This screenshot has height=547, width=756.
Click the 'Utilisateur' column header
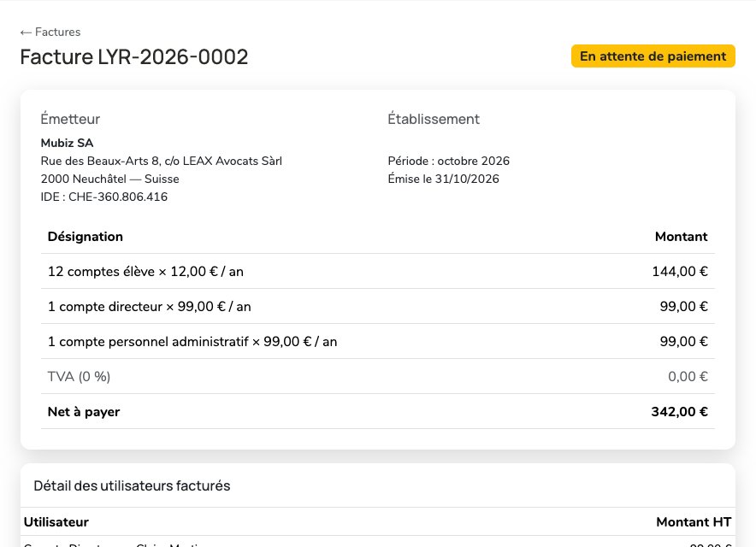[x=56, y=522]
